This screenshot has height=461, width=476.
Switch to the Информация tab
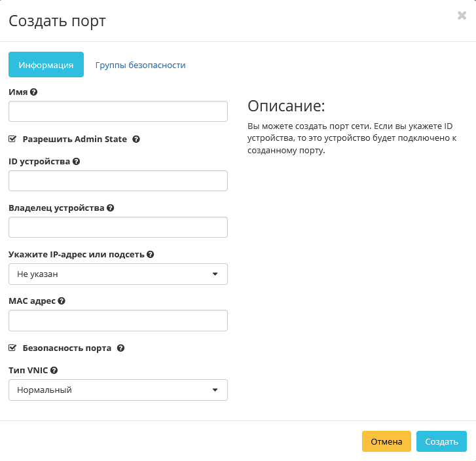[46, 65]
